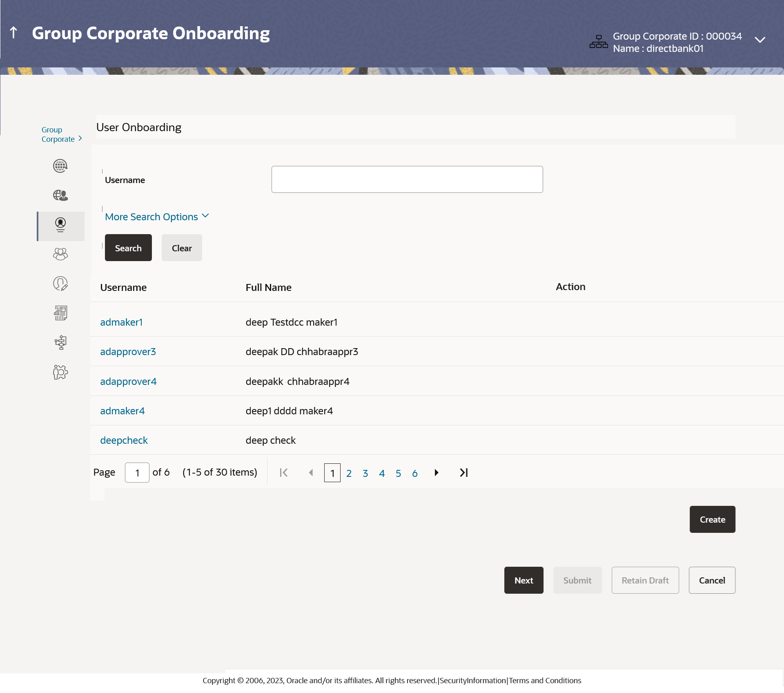Click the back arrow in header
This screenshot has width=784, height=693.
13,33
